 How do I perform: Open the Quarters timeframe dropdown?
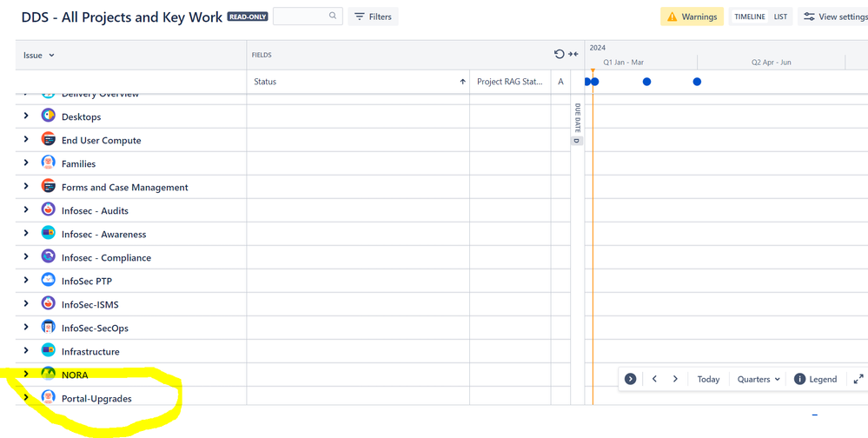(x=759, y=379)
